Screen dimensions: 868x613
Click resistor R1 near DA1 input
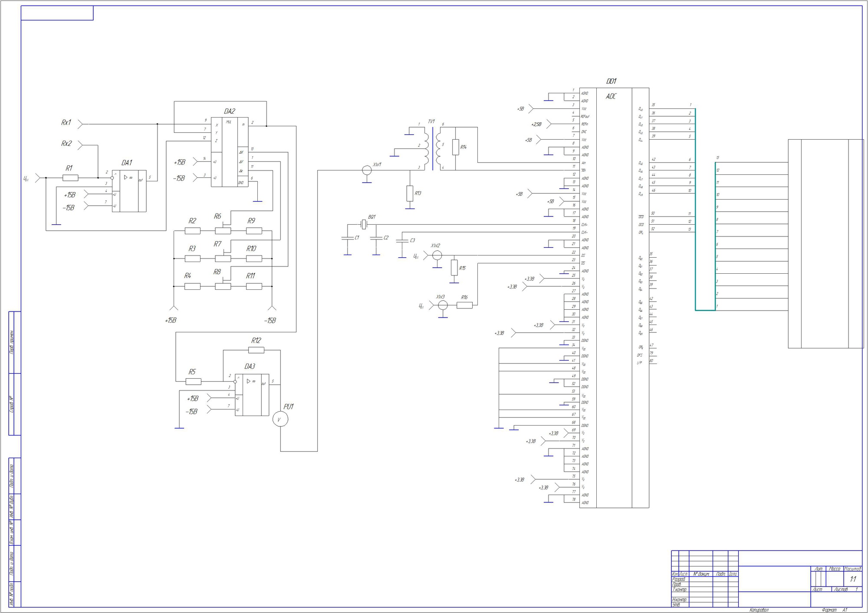point(70,178)
